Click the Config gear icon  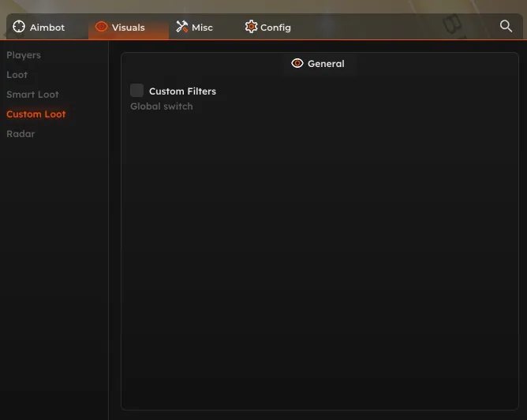251,27
